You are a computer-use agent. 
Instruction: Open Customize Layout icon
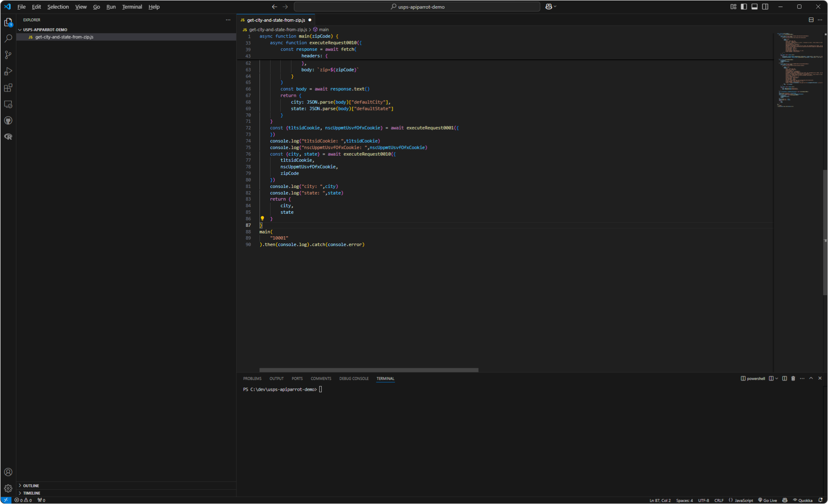pyautogui.click(x=733, y=7)
